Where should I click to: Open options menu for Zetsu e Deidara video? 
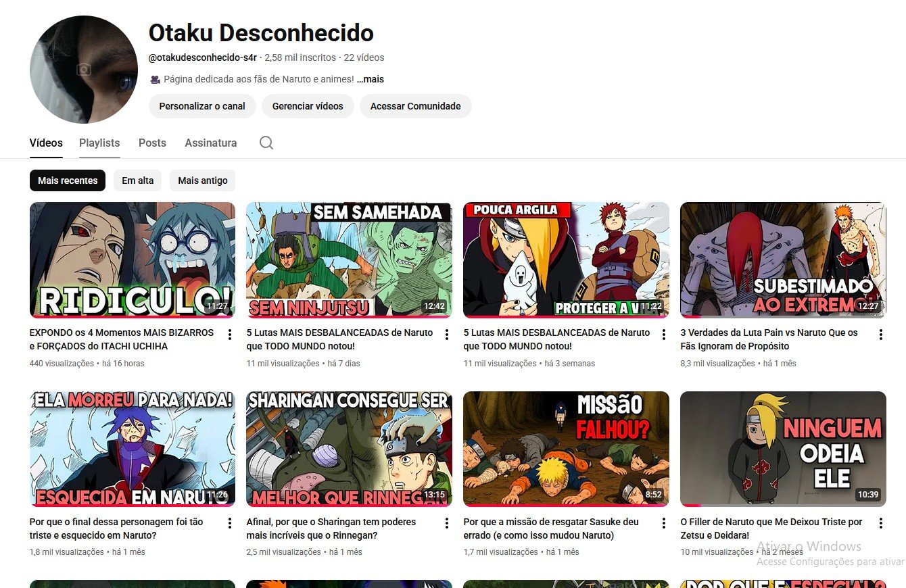pyautogui.click(x=880, y=523)
